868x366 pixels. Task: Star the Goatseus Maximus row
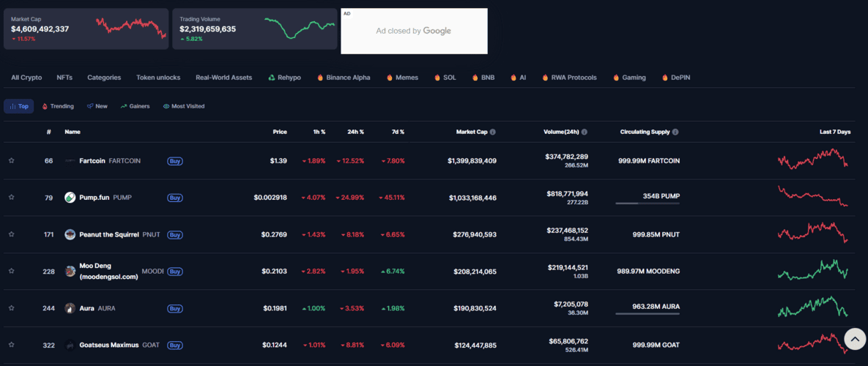click(x=11, y=345)
